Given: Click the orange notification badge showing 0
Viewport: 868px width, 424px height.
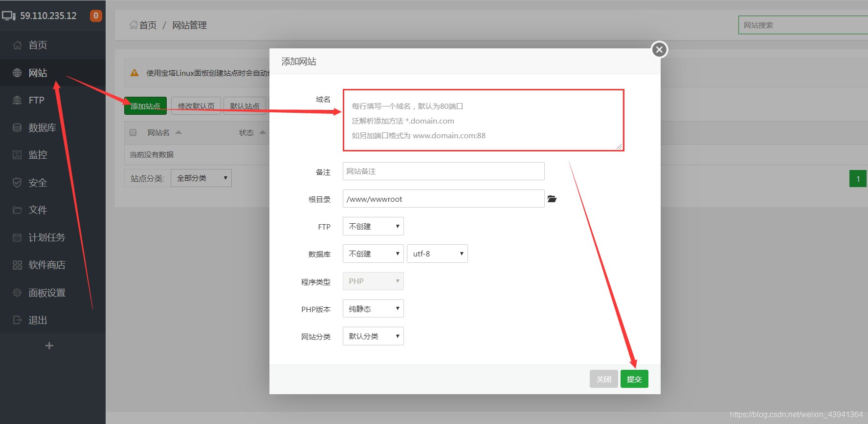Looking at the screenshot, I should point(96,16).
